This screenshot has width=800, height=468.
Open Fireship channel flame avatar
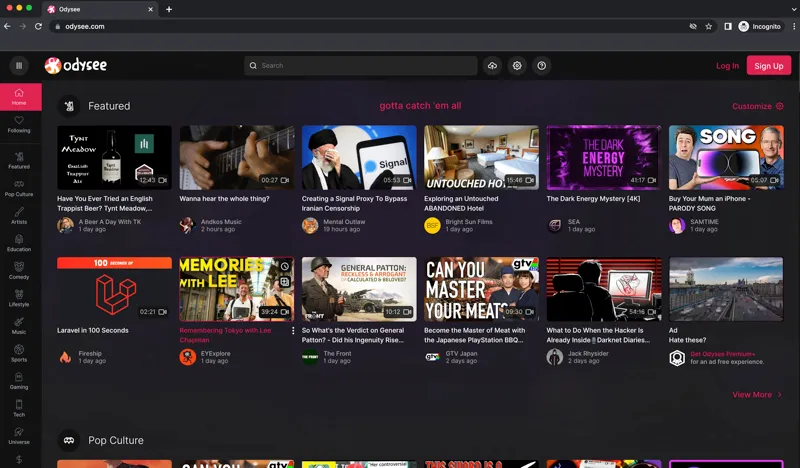click(65, 357)
